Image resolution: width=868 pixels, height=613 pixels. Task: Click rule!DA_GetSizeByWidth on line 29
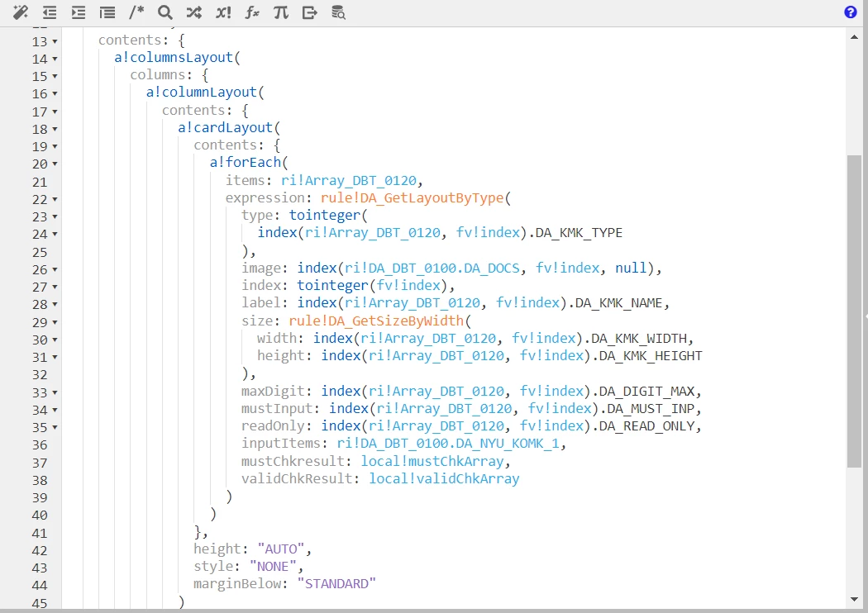pyautogui.click(x=376, y=321)
